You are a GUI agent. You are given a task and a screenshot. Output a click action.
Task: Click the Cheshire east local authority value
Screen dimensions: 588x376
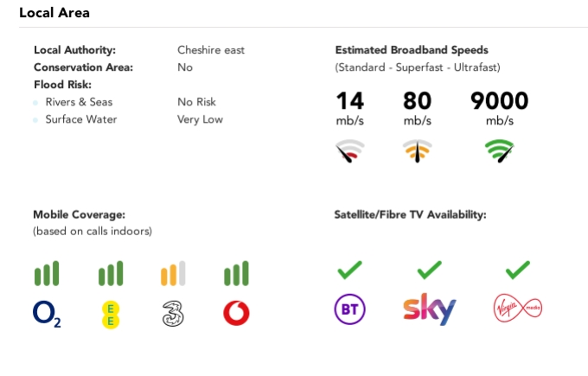[211, 50]
